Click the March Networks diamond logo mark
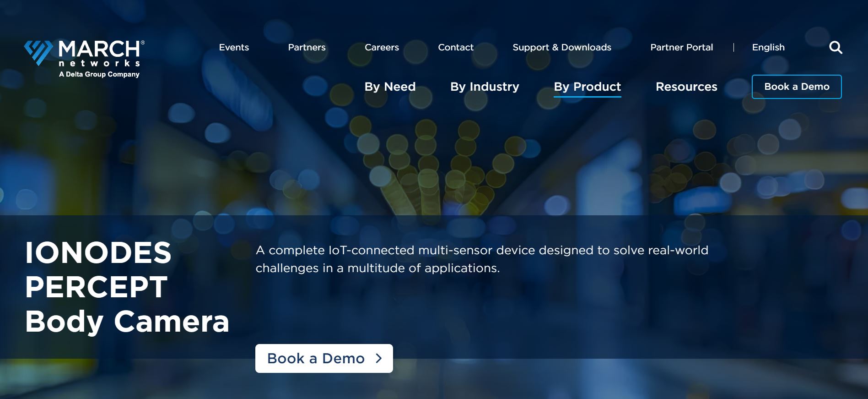Image resolution: width=868 pixels, height=399 pixels. 38,52
